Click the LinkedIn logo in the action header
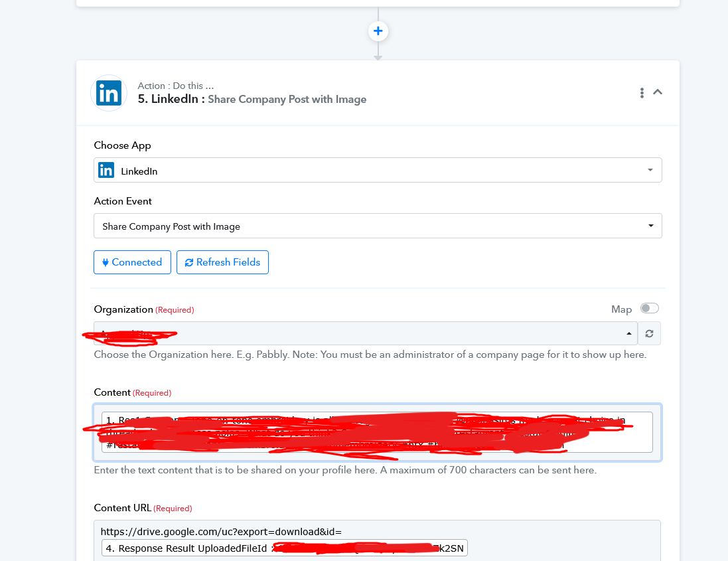728x561 pixels. (x=109, y=93)
